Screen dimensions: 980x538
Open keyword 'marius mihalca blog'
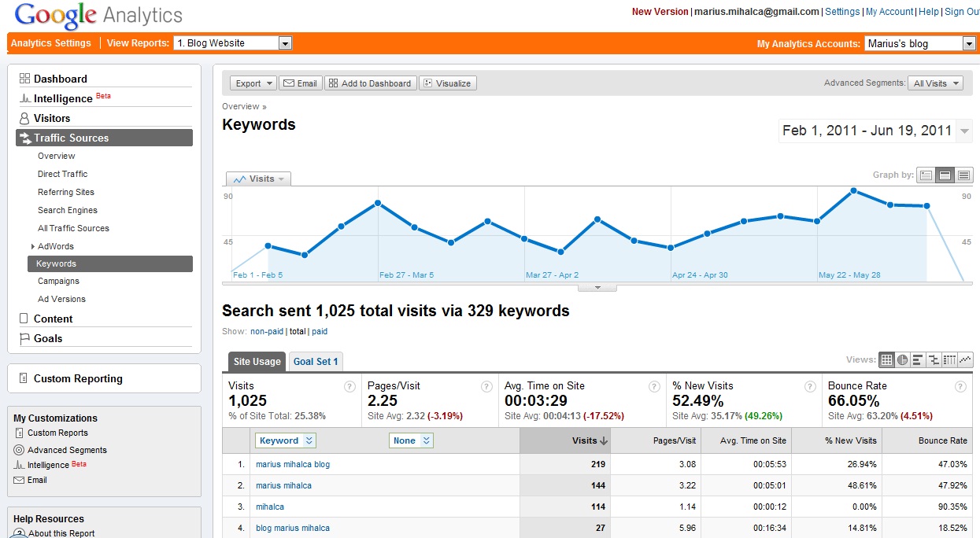(293, 464)
